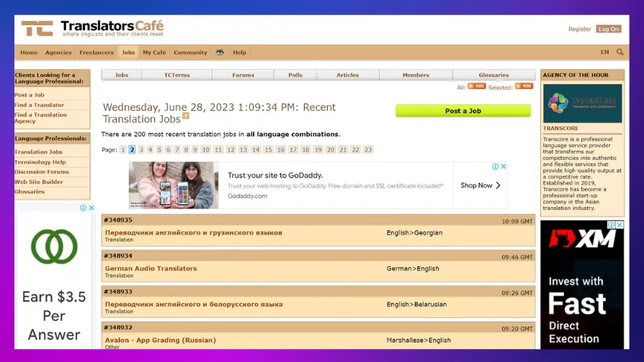Click the 09:26 GMT timestamp
Screen dimensions: 644x362
point(517,293)
